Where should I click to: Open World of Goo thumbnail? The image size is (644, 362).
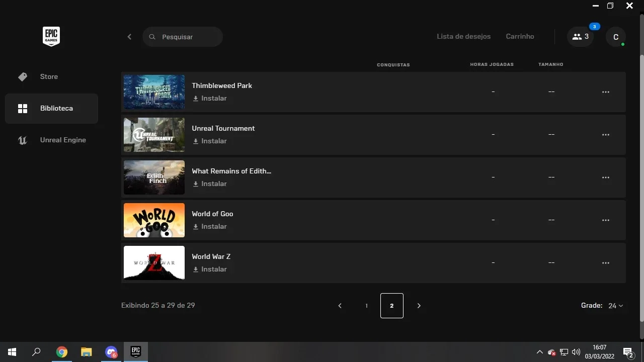pos(154,220)
